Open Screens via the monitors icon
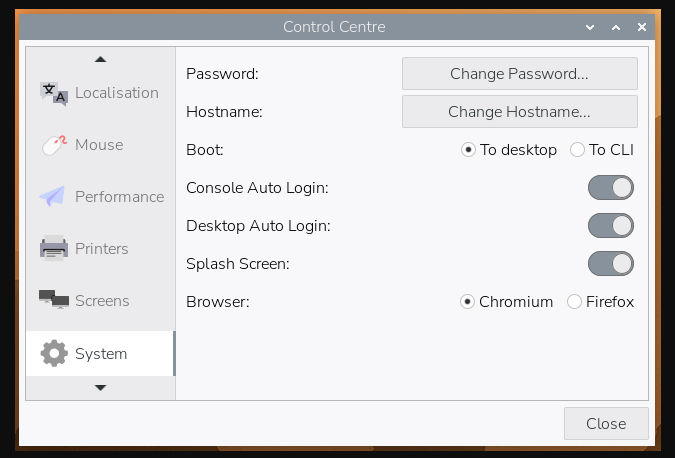The height and width of the screenshot is (458, 675). pos(54,301)
